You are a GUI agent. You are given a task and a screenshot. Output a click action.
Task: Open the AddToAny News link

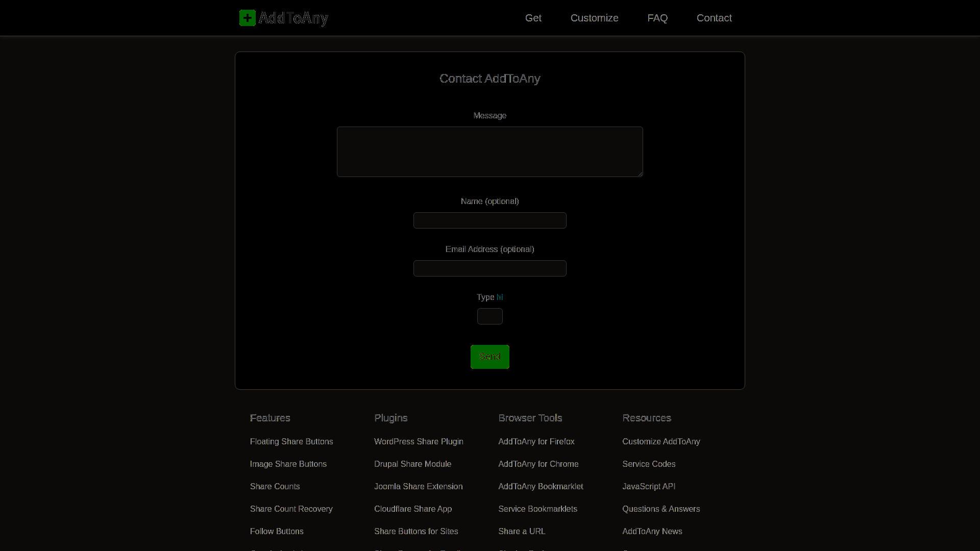652,532
